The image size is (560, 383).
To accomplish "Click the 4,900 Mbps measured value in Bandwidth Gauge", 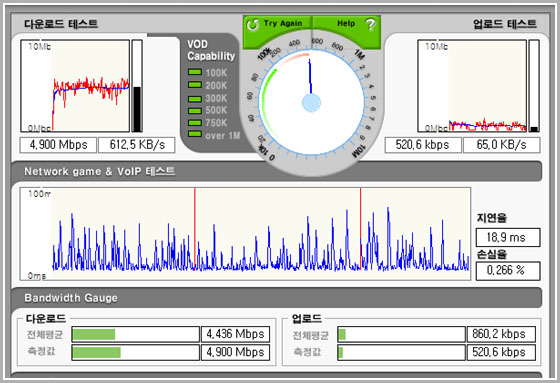I will (235, 352).
